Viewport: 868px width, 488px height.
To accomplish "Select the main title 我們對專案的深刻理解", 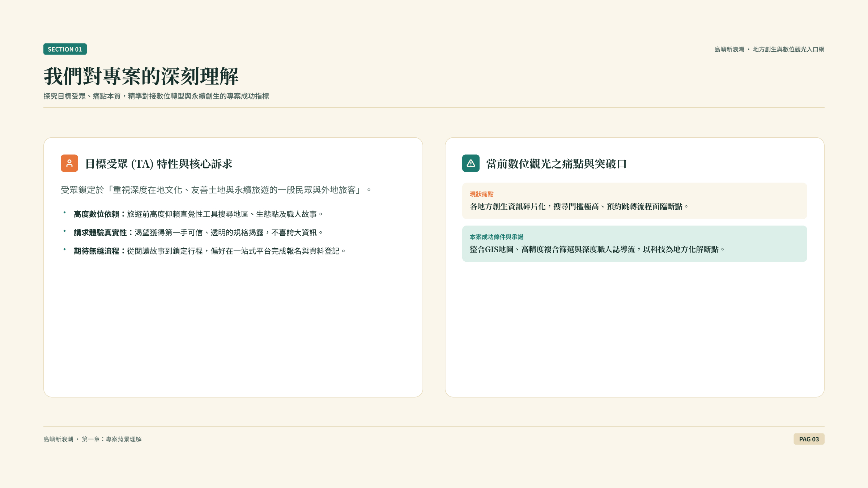I will (x=141, y=76).
